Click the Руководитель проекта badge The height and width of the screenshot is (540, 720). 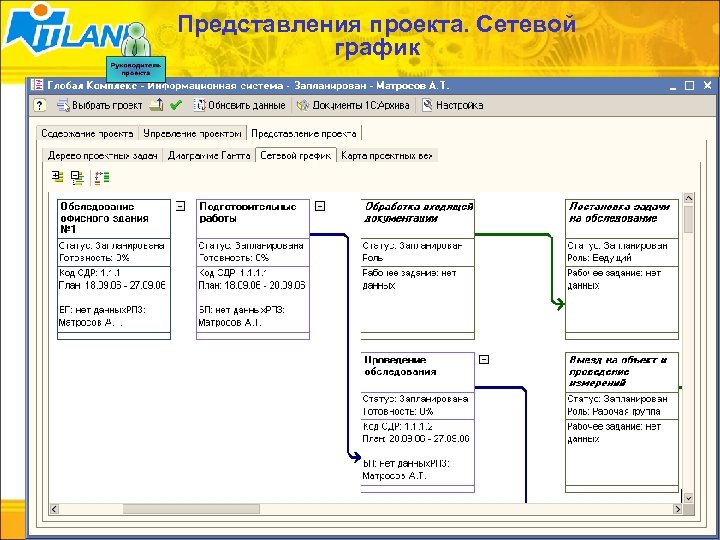(x=136, y=69)
